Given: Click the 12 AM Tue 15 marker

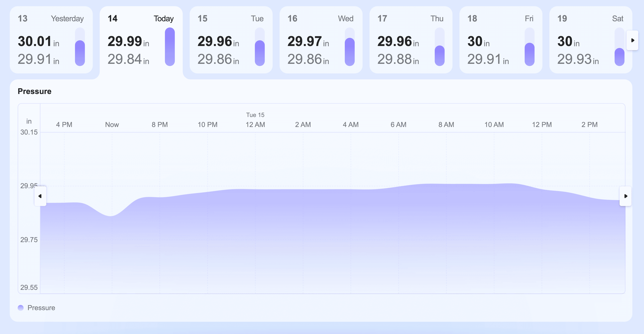Looking at the screenshot, I should (x=255, y=124).
